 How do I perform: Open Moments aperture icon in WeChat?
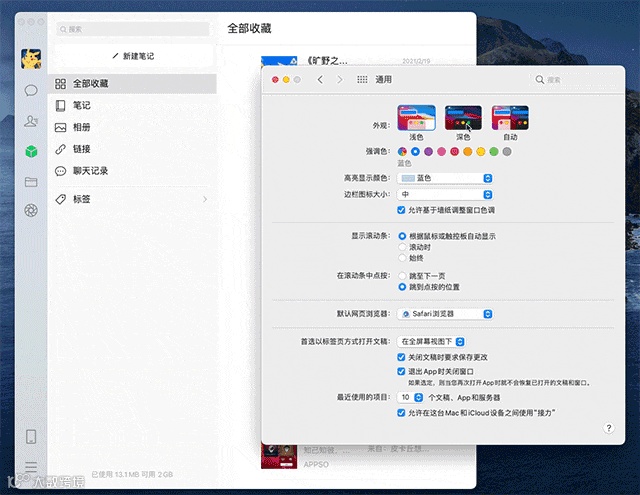pos(31,211)
